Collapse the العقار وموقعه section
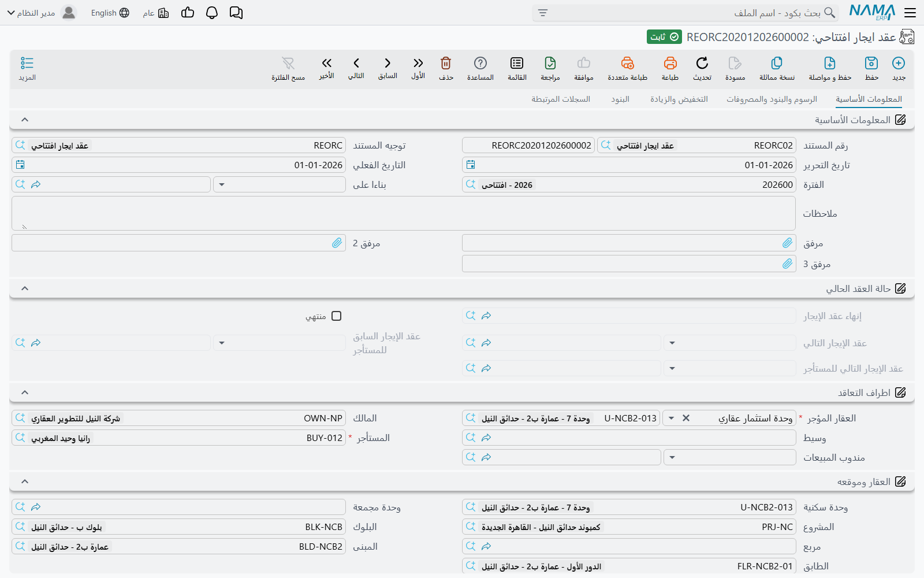Screen dimensions: 924x578 tap(25, 481)
